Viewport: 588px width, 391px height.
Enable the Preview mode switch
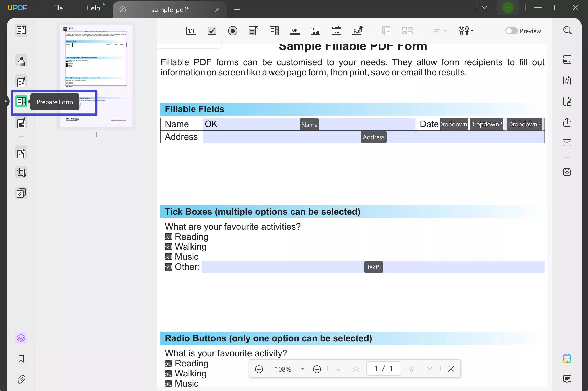(x=511, y=31)
